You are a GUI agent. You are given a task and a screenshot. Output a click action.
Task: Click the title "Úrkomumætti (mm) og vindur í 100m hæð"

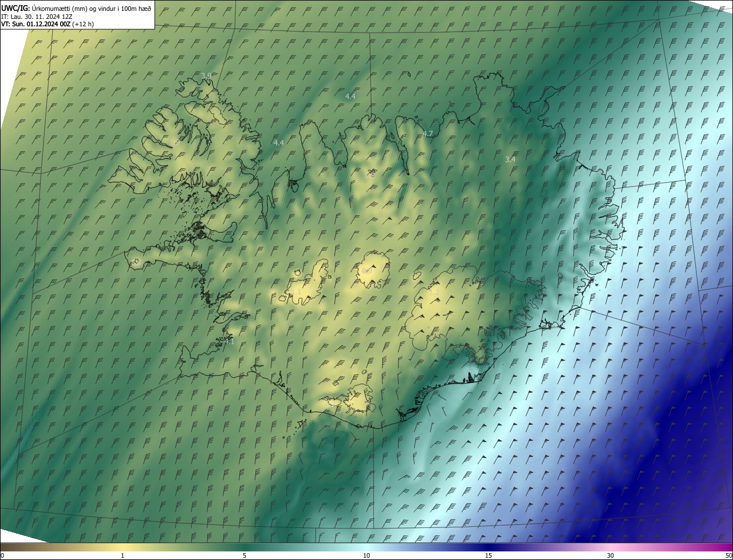92,7
